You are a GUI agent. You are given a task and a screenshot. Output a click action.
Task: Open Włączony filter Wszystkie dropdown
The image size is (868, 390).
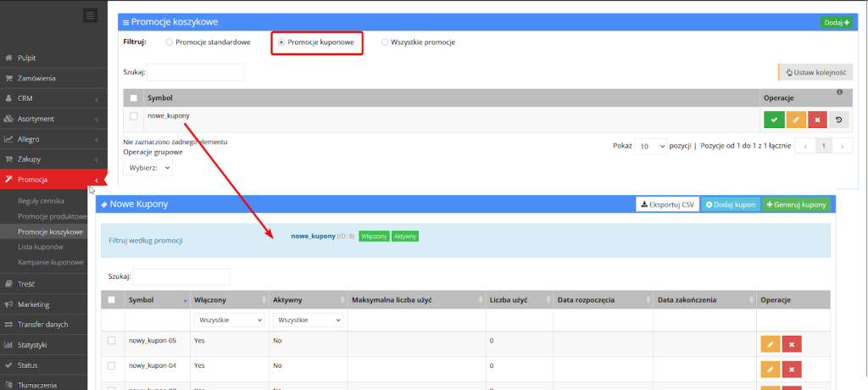pos(229,320)
